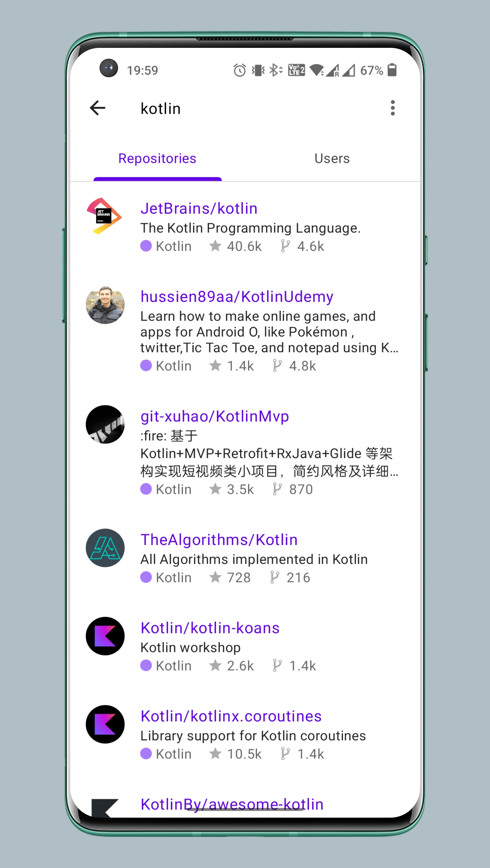
Task: Open JetBrains/kotlin repository link
Action: click(x=199, y=208)
